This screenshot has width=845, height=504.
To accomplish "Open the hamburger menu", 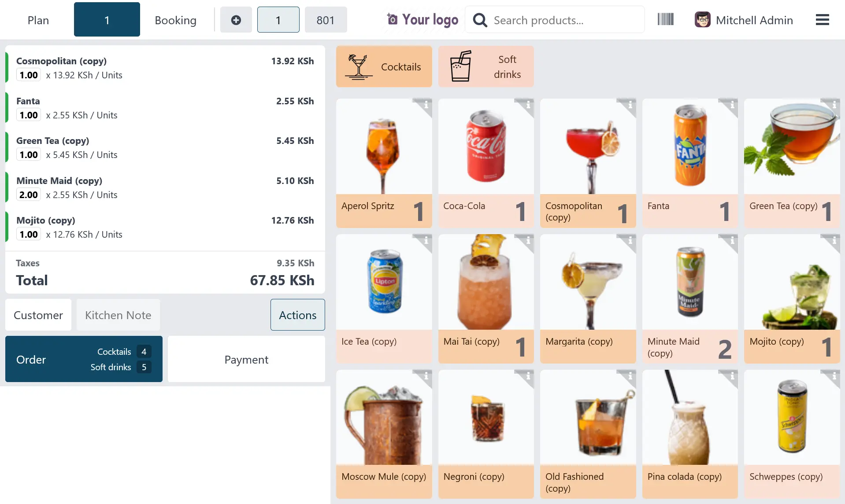I will tap(822, 20).
